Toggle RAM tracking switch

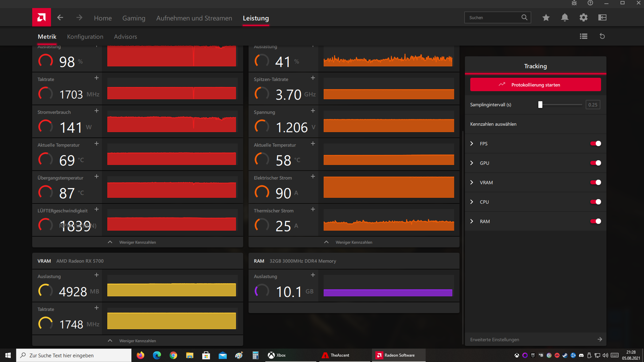click(596, 221)
